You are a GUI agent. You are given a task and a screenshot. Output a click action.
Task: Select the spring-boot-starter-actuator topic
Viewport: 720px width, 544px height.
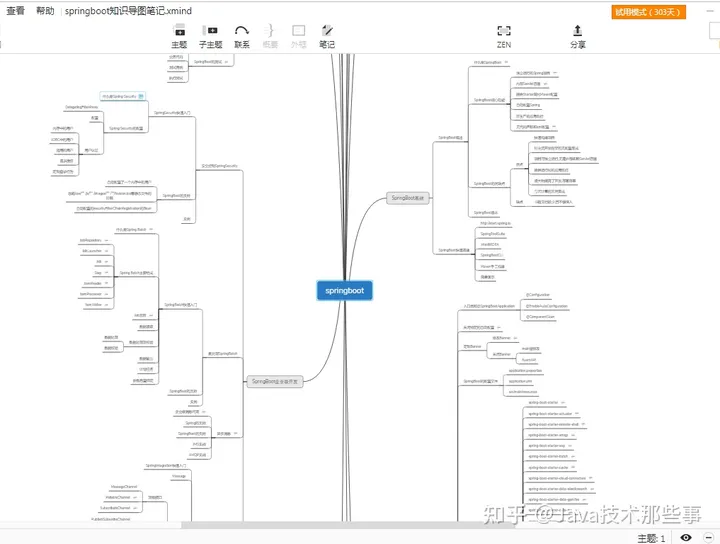550,414
